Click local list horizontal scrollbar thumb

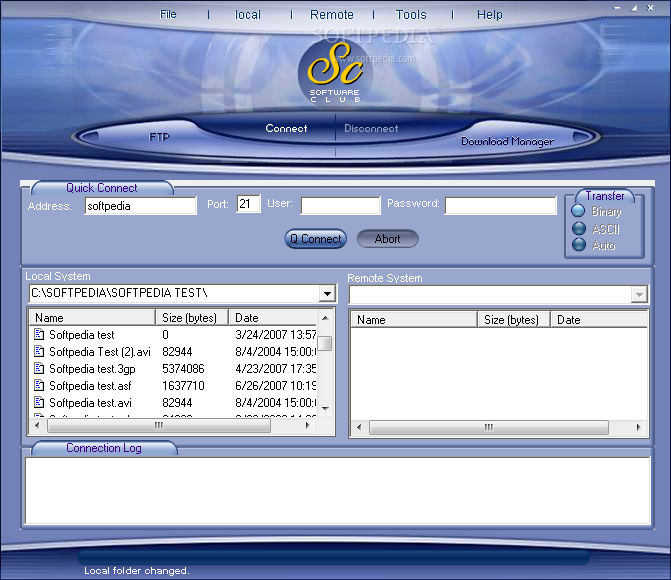[x=159, y=425]
